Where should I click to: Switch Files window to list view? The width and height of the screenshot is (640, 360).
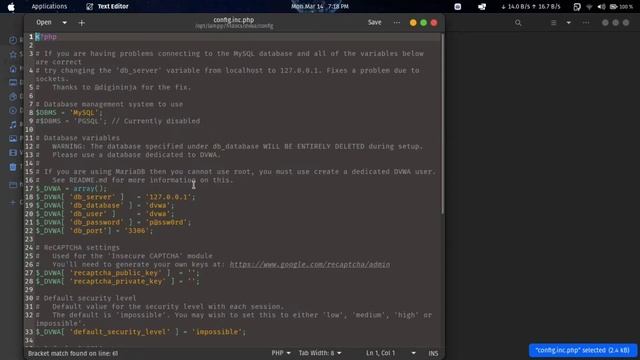pos(553,23)
